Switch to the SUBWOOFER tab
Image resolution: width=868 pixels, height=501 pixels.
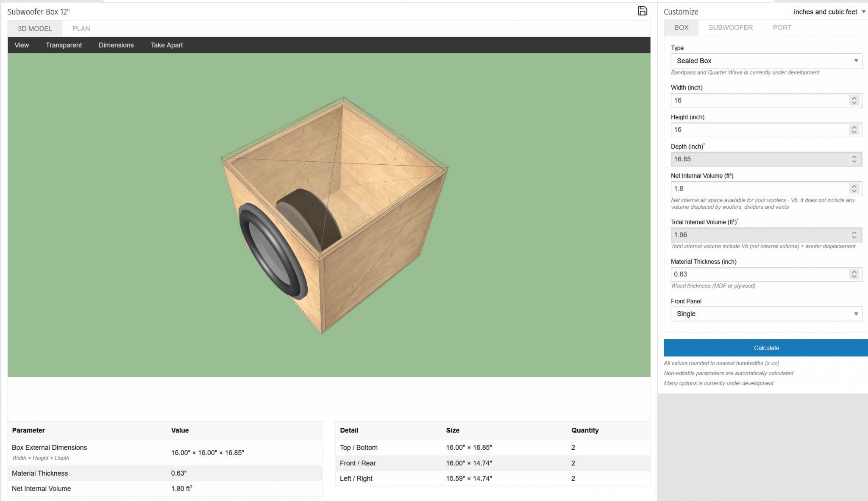[731, 28]
